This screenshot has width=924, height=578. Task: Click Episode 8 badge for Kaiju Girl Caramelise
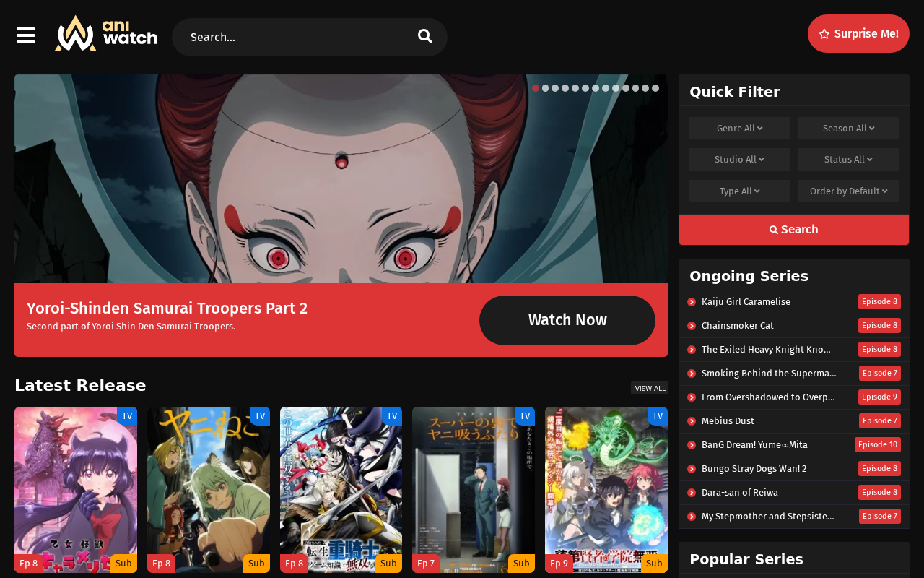click(879, 302)
